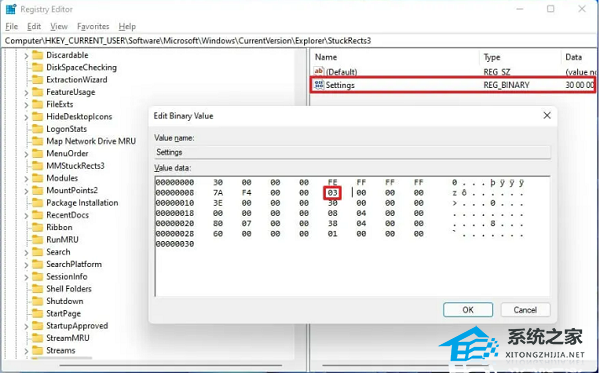This screenshot has height=373, width=600.
Task: Expand the RecentDocs key
Action: tap(26, 216)
